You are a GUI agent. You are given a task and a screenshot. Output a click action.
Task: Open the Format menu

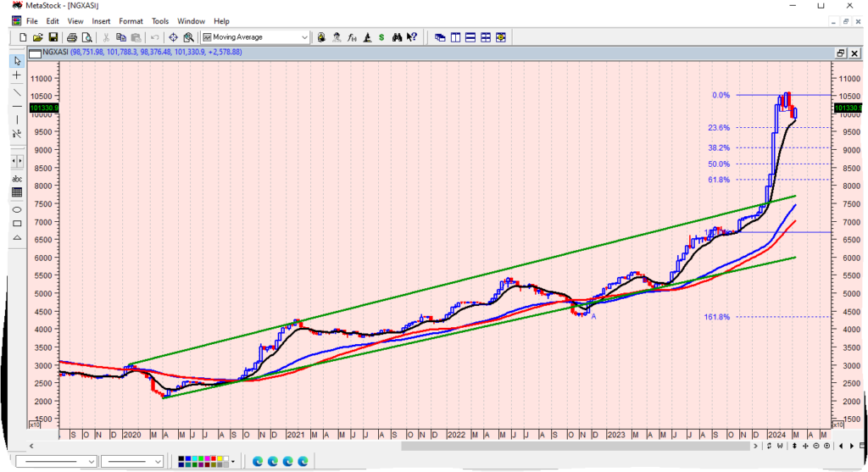131,20
